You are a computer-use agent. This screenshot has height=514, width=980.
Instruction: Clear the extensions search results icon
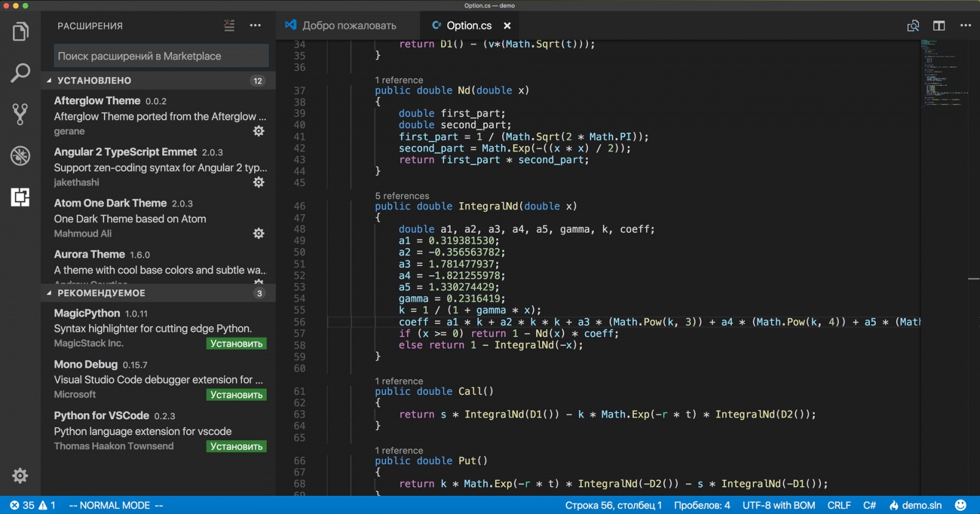pyautogui.click(x=229, y=26)
